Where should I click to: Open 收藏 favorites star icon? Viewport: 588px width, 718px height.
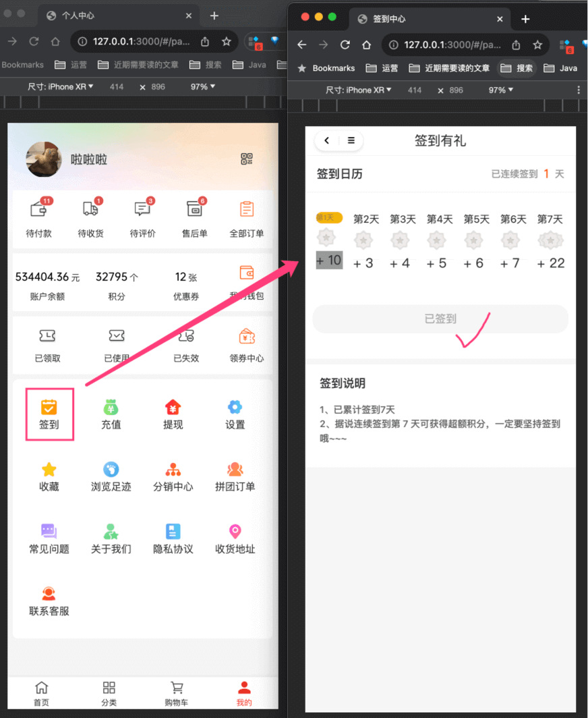coord(49,470)
